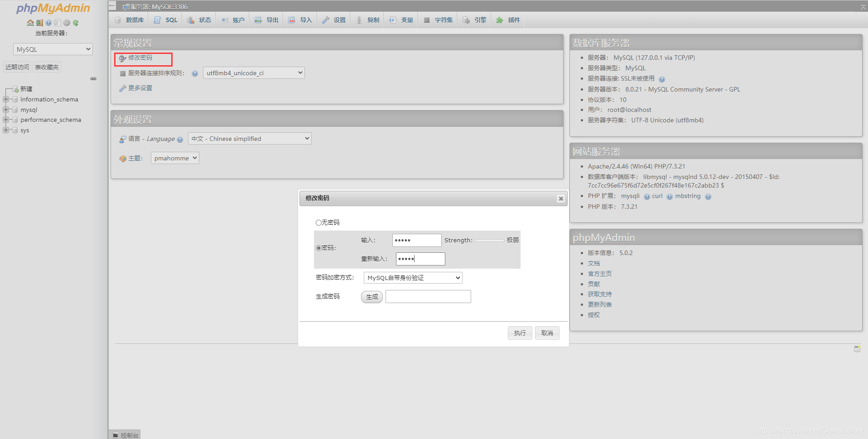The image size is (868, 439).
Task: Click the 表收藏夹 button
Action: click(x=47, y=67)
